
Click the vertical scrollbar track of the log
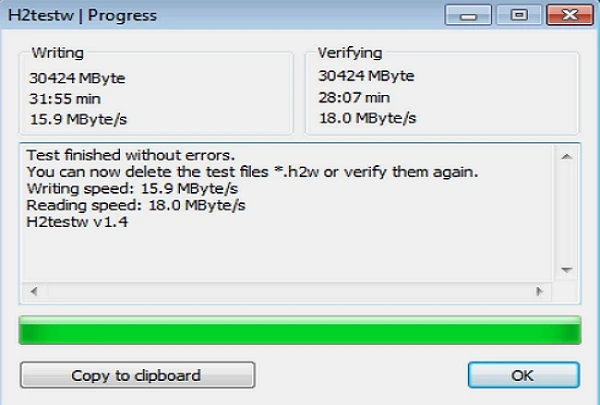(567, 213)
